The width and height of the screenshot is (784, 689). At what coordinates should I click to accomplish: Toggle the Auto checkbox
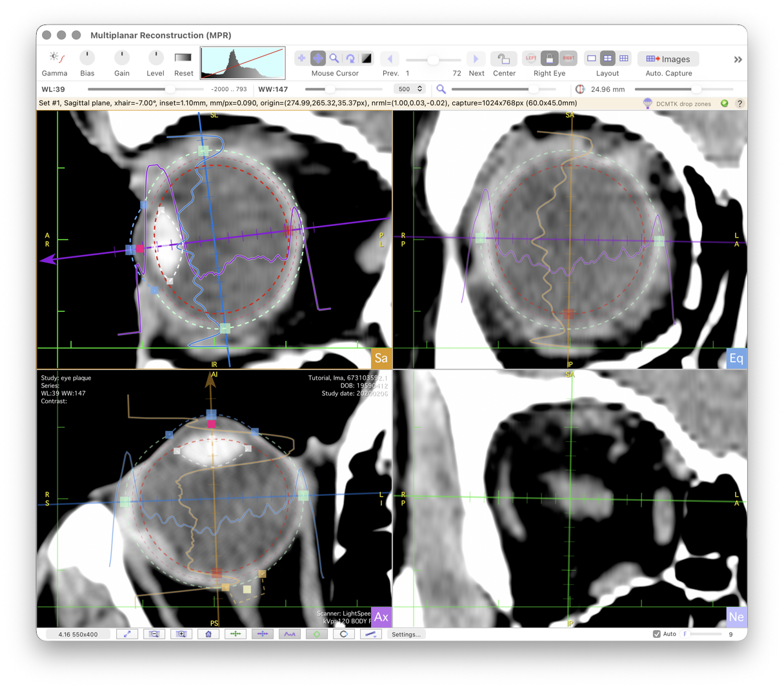click(657, 634)
